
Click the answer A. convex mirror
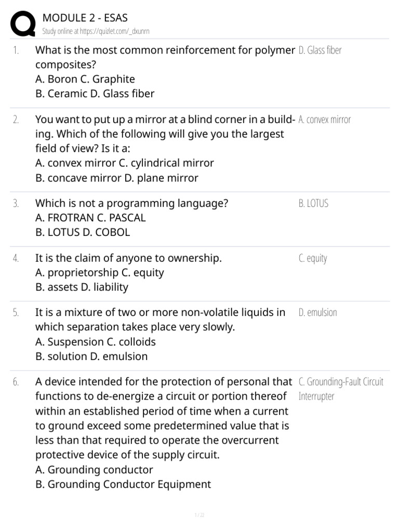[x=325, y=119]
